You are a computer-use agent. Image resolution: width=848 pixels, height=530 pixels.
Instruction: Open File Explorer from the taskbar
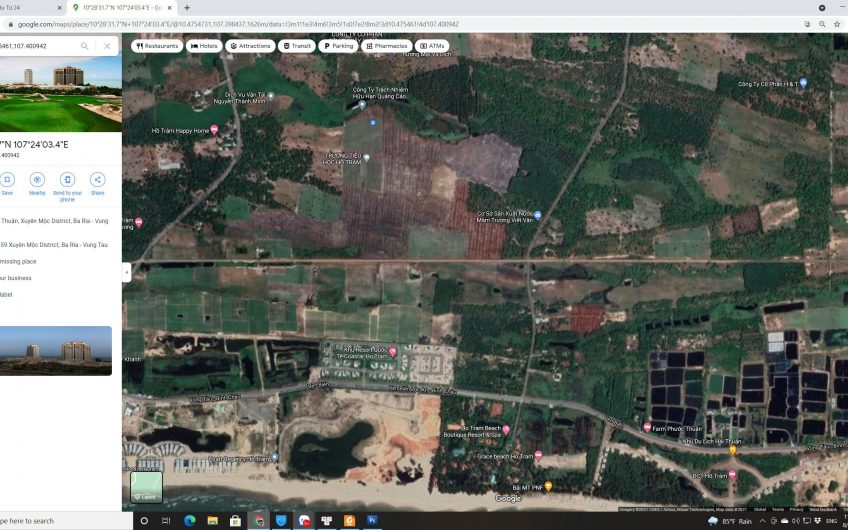213,521
